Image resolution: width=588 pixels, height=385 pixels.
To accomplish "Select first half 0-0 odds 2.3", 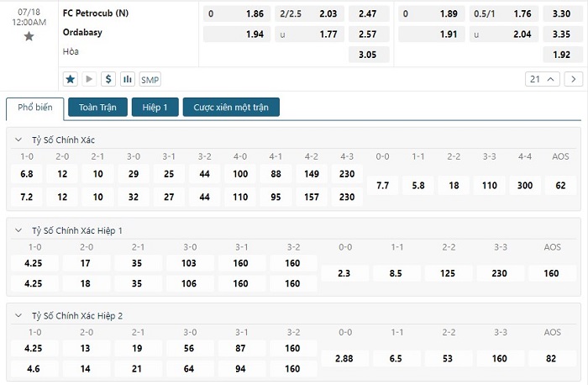I will coord(345,273).
